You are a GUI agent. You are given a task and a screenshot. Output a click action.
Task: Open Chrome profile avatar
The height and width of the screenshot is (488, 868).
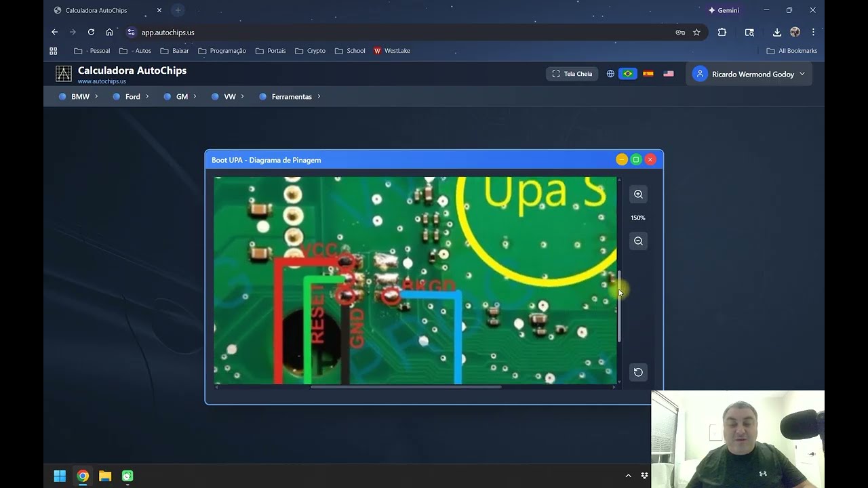pyautogui.click(x=795, y=32)
